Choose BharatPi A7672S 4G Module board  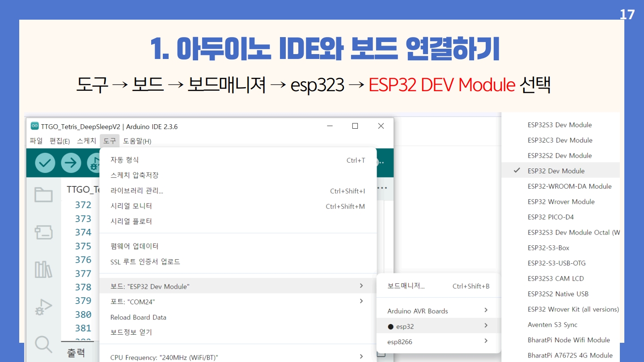[x=561, y=355]
